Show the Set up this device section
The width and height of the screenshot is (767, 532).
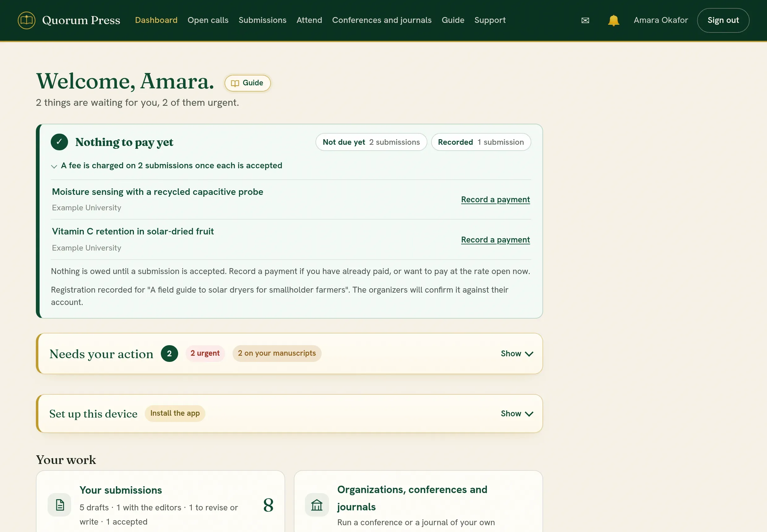[x=517, y=414]
